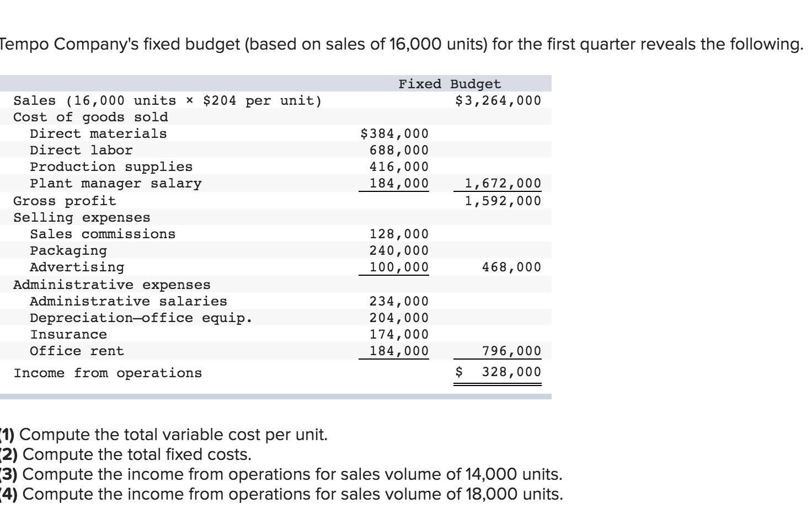812x514 pixels.
Task: Select the Sales (16,000 units × $204 per unit) row label
Action: (168, 100)
